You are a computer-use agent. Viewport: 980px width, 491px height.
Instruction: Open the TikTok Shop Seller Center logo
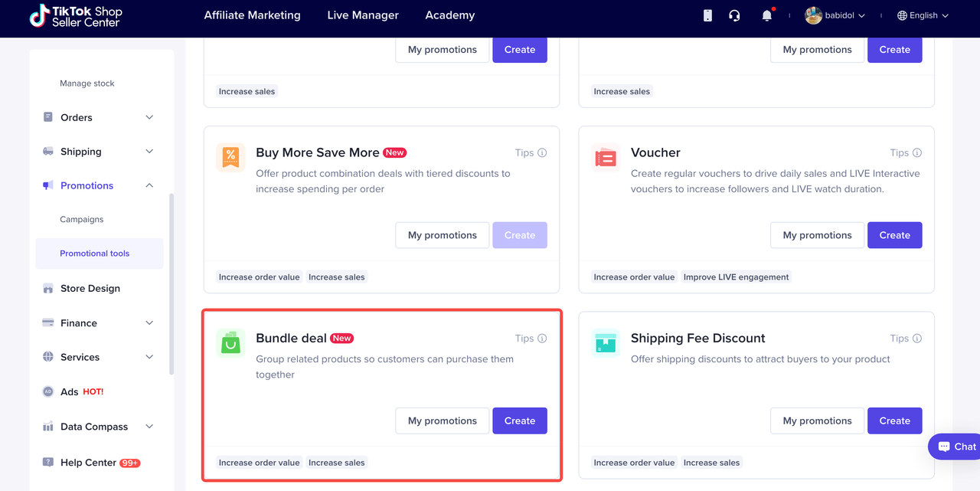76,16
